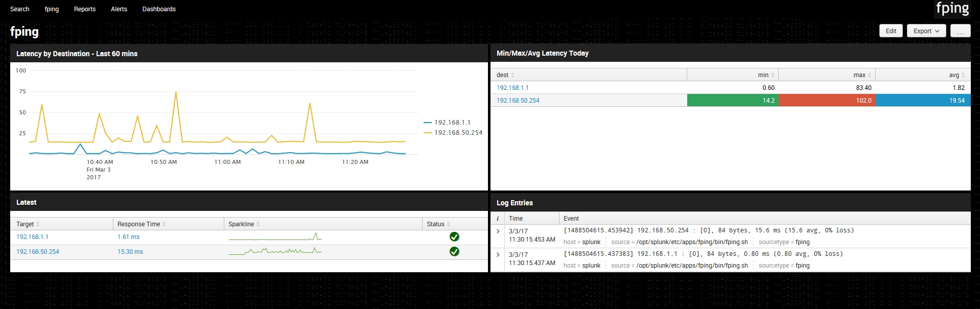The width and height of the screenshot is (980, 309).
Task: Open the Dashboards menu
Action: 159,9
